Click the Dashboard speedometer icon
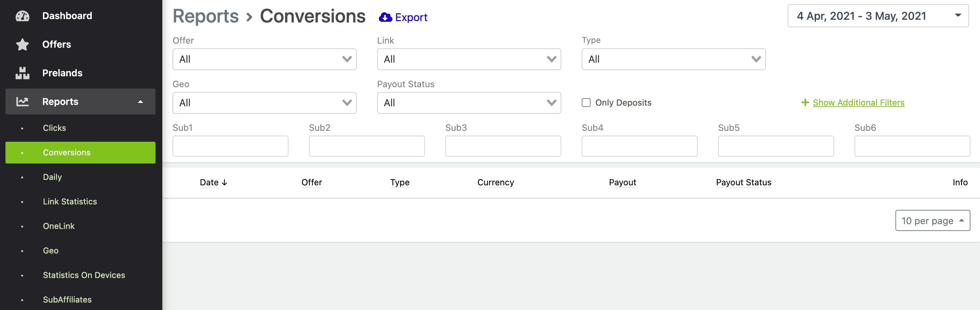This screenshot has width=980, height=310. pos(23,16)
